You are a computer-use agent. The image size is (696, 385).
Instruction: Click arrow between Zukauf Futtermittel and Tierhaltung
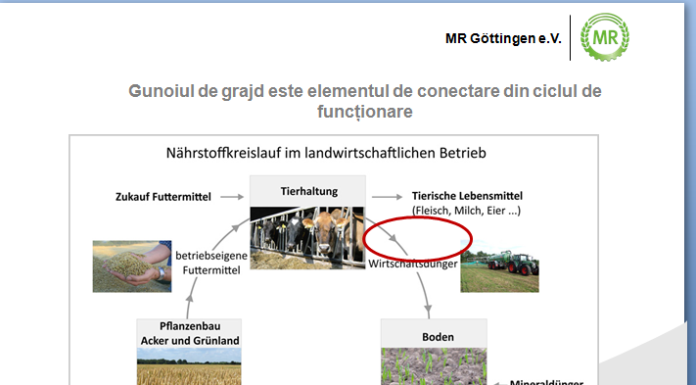[x=232, y=197]
